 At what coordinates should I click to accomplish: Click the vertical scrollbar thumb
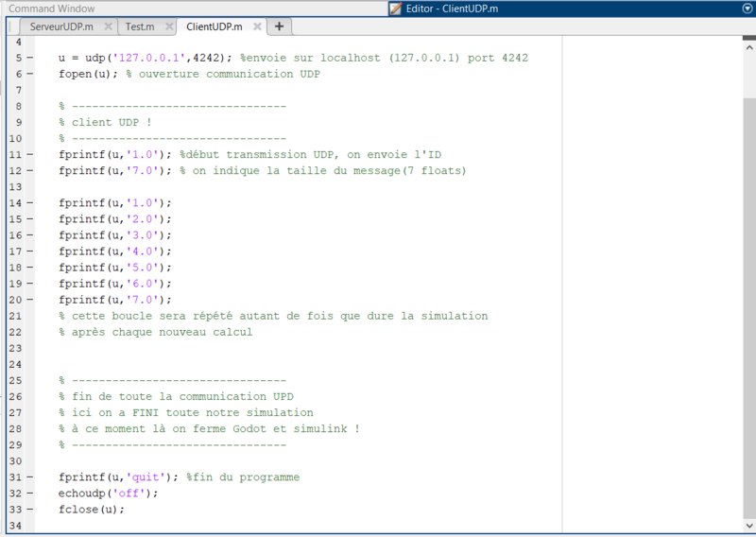click(x=748, y=284)
